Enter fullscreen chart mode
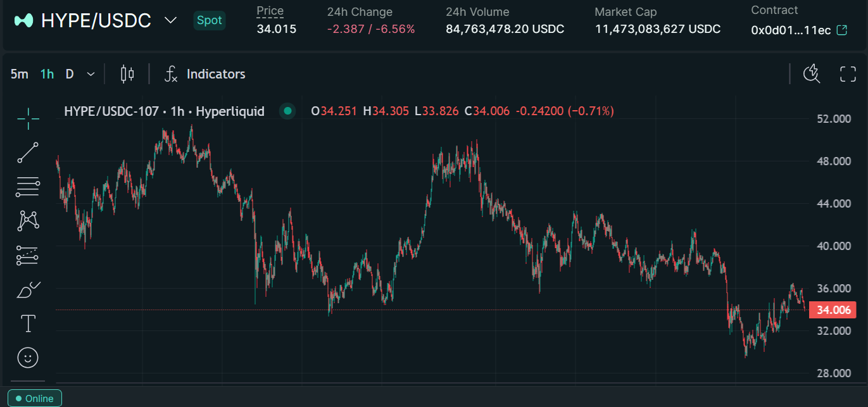 pyautogui.click(x=848, y=74)
